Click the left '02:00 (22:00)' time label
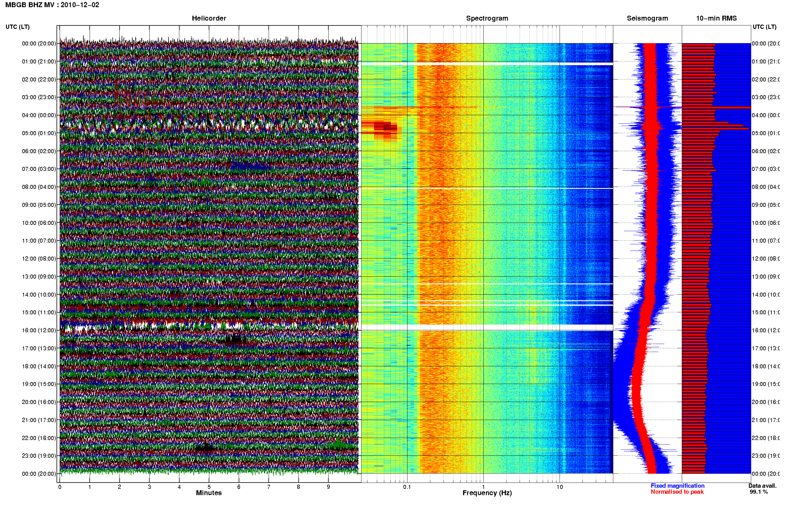The height and width of the screenshot is (508, 812). click(x=39, y=79)
